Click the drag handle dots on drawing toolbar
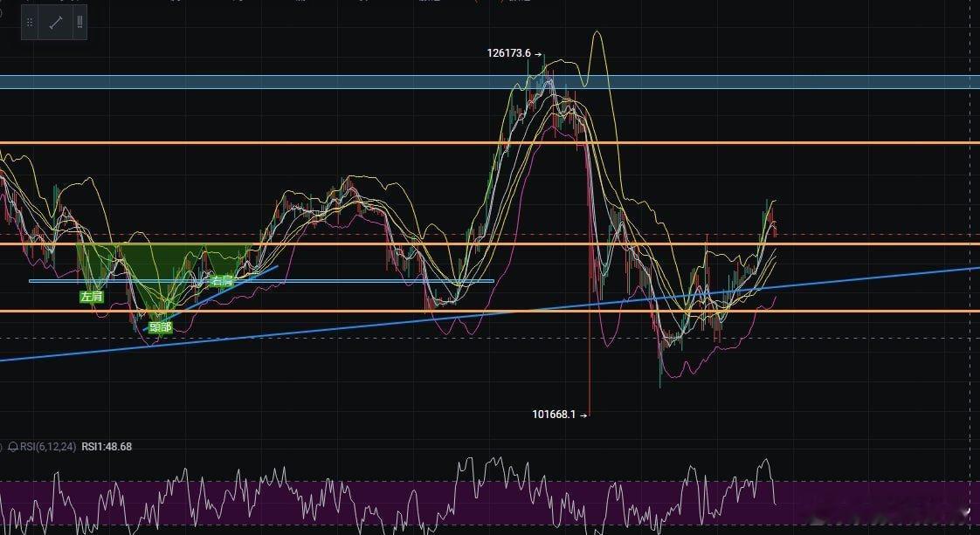The height and width of the screenshot is (535, 980). pos(29,22)
